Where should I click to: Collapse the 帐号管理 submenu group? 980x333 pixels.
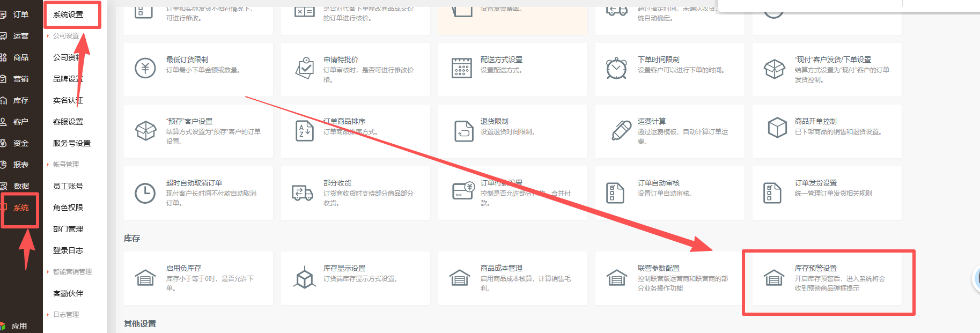tap(66, 165)
